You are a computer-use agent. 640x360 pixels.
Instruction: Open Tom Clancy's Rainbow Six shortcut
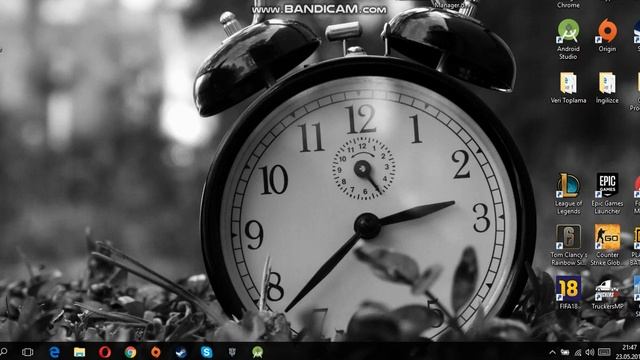(568, 245)
